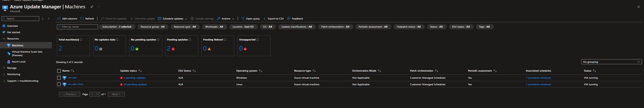Click info icon next to Pending Reboot
Viewport: 644px width, 108px height.
coord(225,40)
